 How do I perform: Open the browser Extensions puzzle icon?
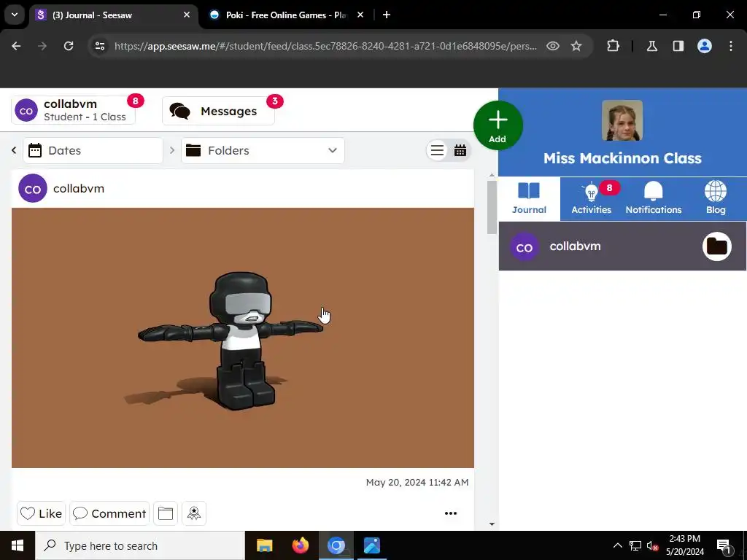click(613, 46)
